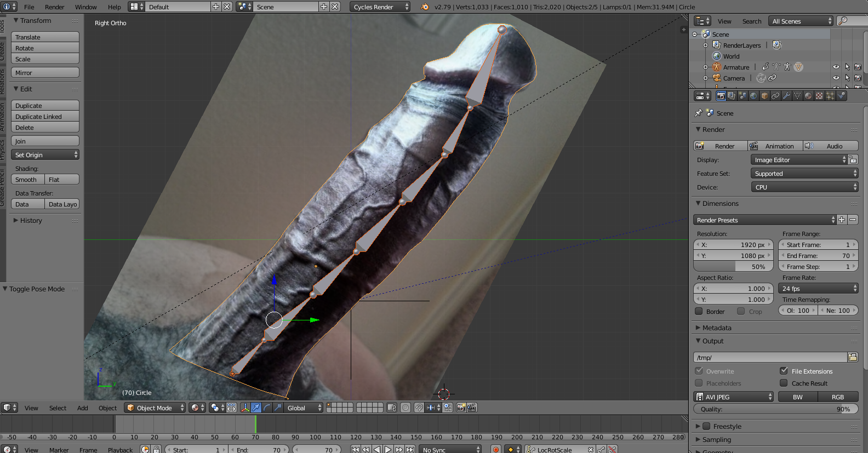The image size is (868, 453).
Task: Select the rotate manipulator icon
Action: coord(267,408)
